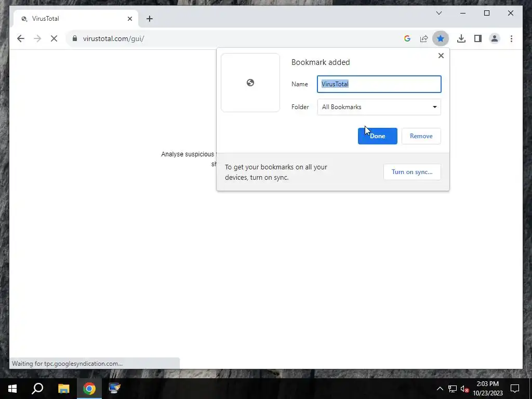This screenshot has width=532, height=399.
Task: Share this page icon
Action: 424,38
